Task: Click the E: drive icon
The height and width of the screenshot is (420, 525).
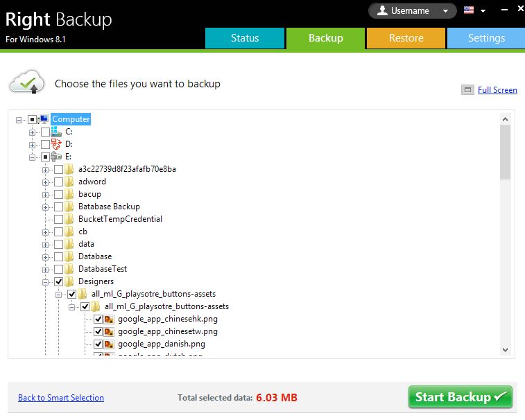Action: (x=56, y=157)
